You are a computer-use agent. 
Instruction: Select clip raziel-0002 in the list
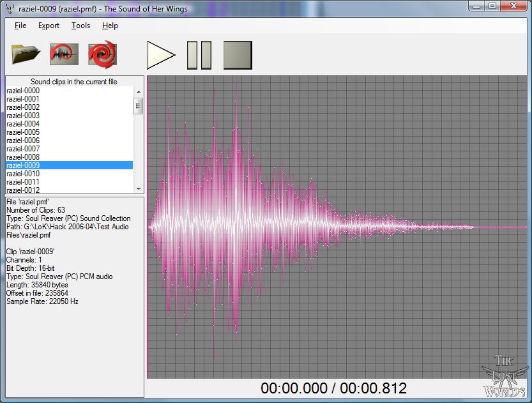[x=70, y=107]
